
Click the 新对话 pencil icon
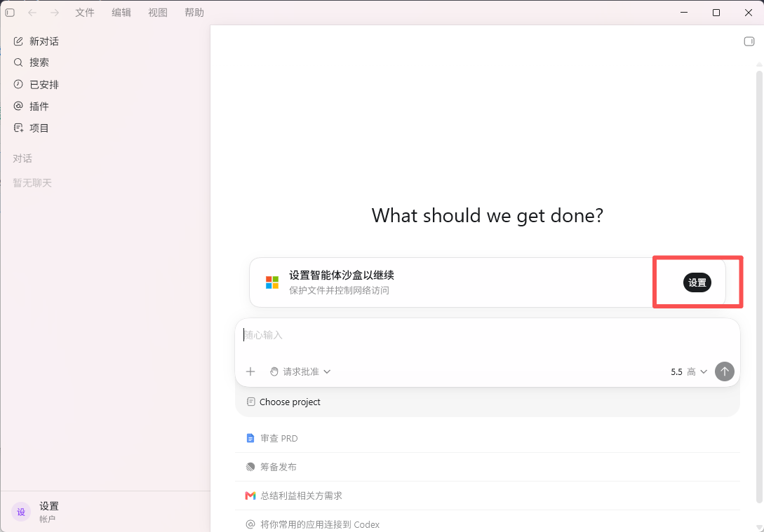pyautogui.click(x=18, y=41)
